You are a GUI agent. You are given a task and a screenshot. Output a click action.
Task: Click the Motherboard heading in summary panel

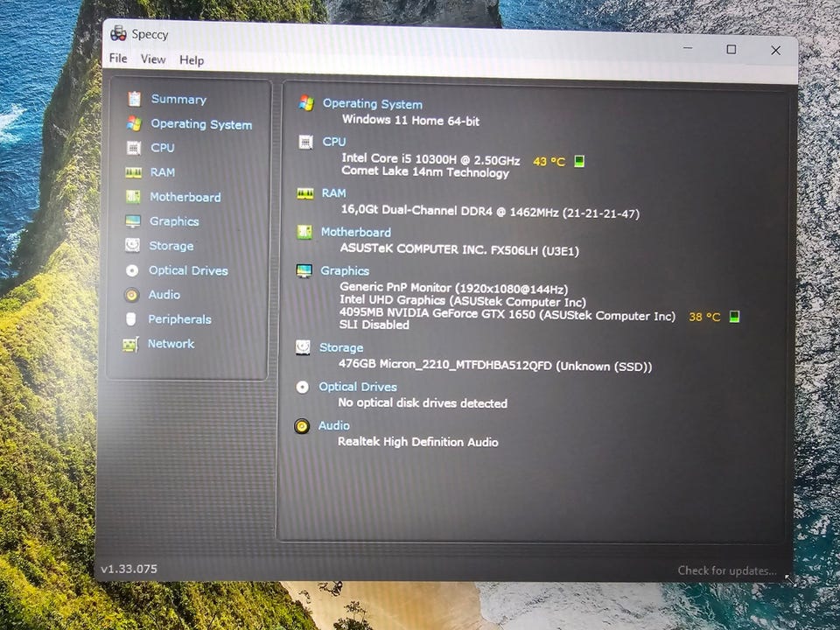[x=356, y=232]
